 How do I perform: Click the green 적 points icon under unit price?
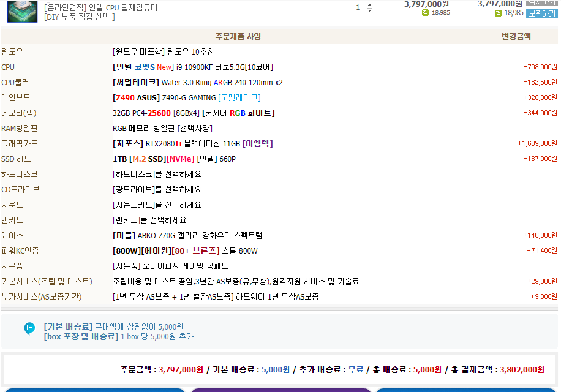(425, 13)
